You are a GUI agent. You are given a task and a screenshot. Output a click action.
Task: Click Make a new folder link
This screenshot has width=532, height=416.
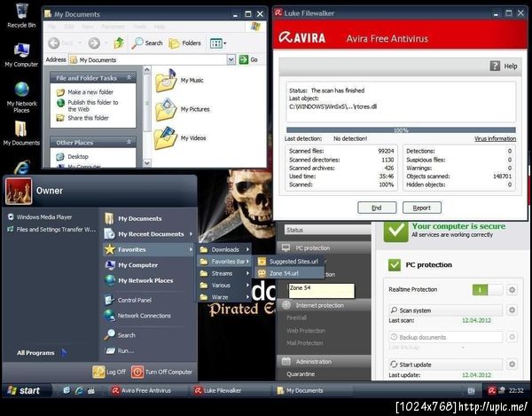90,92
